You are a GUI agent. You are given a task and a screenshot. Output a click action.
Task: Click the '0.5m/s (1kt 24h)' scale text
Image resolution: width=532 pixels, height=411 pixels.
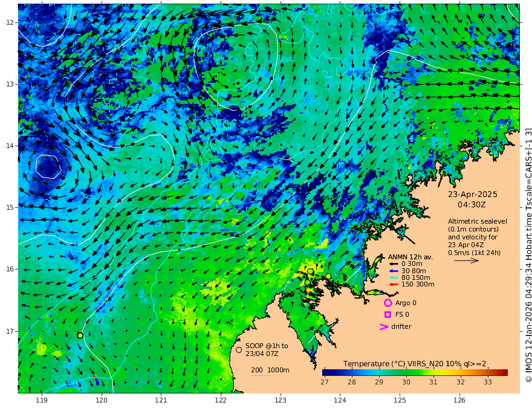(x=475, y=253)
